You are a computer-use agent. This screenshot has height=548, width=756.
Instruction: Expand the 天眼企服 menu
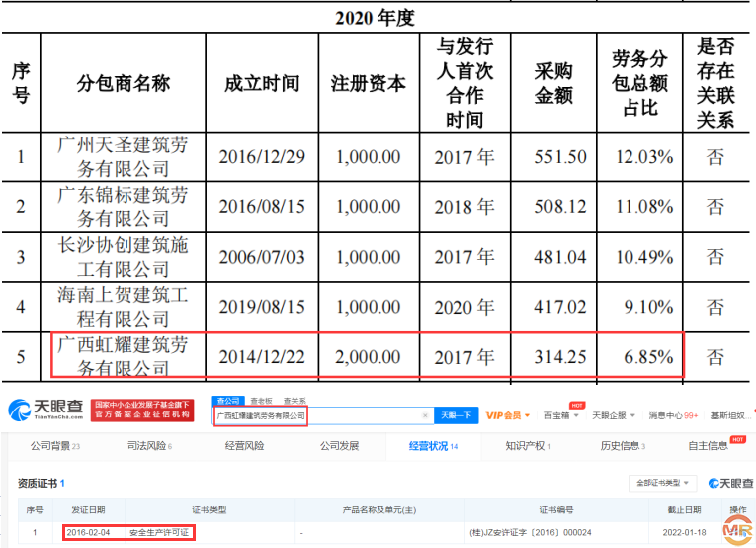(x=614, y=415)
